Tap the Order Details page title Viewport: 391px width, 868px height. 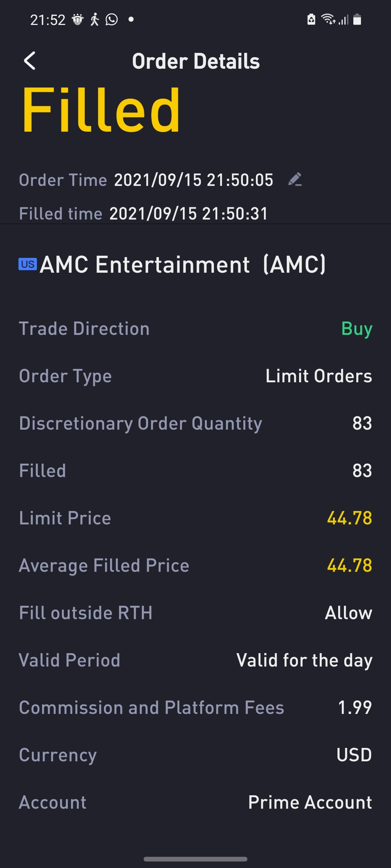(195, 61)
